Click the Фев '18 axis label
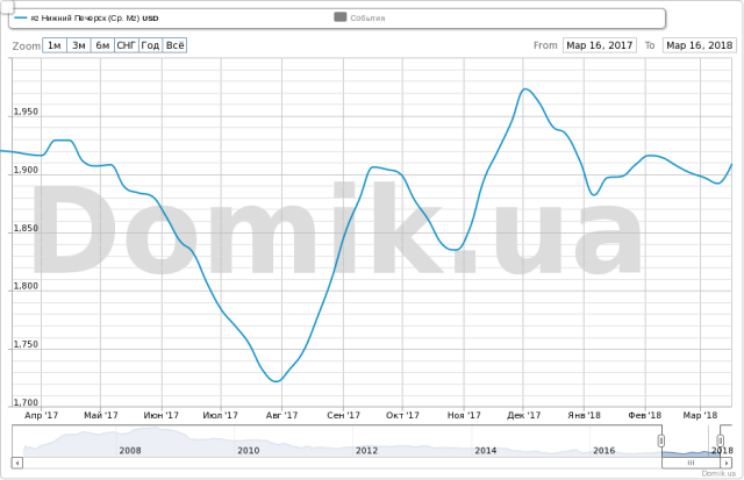 click(645, 415)
